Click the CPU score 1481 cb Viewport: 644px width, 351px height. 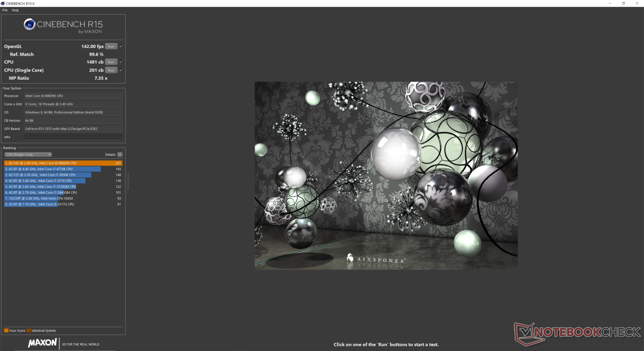coord(95,62)
